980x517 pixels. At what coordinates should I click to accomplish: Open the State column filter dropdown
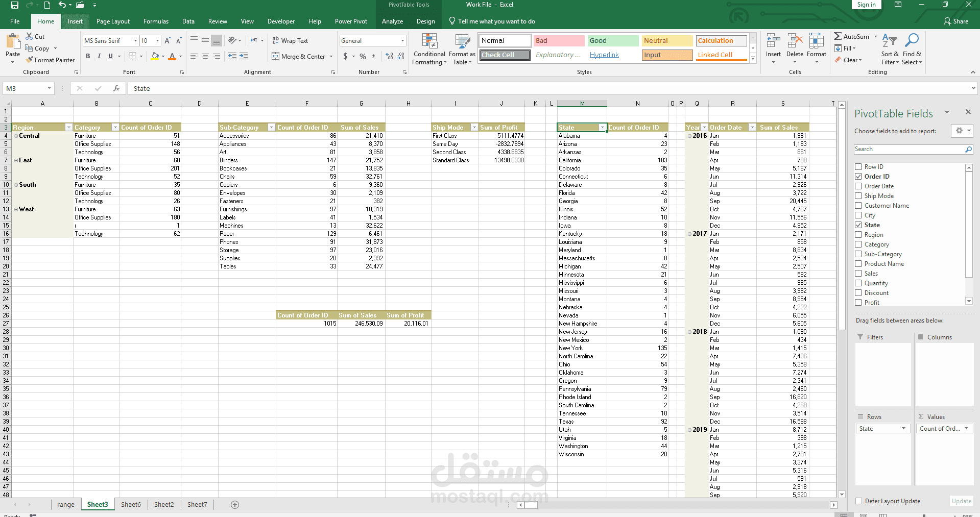[603, 128]
